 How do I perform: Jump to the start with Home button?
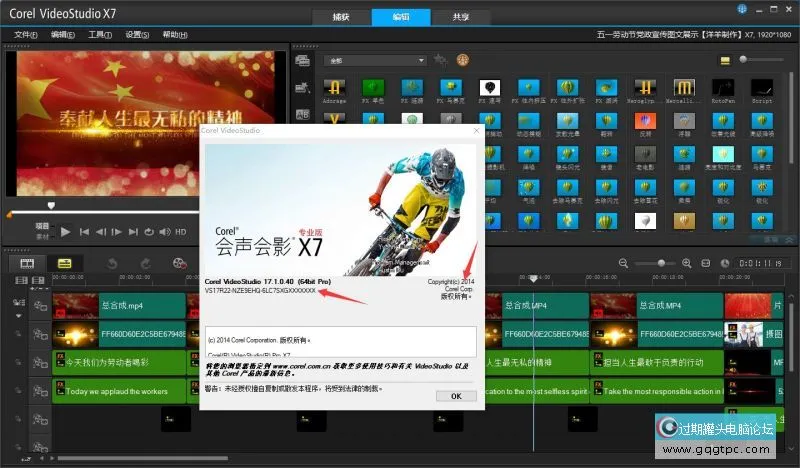click(84, 232)
